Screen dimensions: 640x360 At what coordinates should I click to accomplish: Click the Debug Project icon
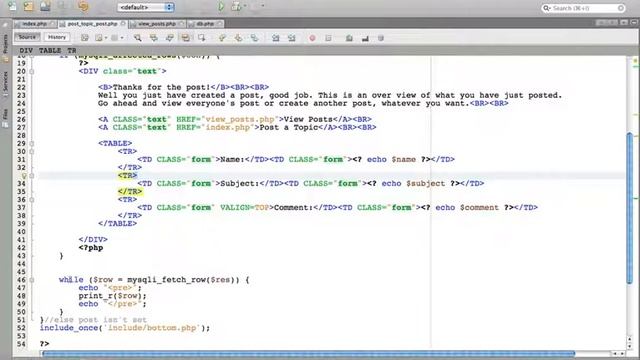(236, 7)
